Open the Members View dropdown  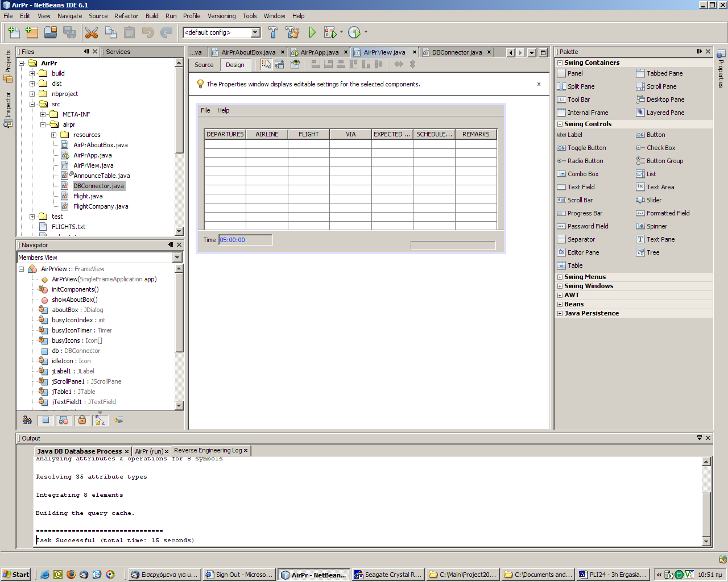point(176,257)
